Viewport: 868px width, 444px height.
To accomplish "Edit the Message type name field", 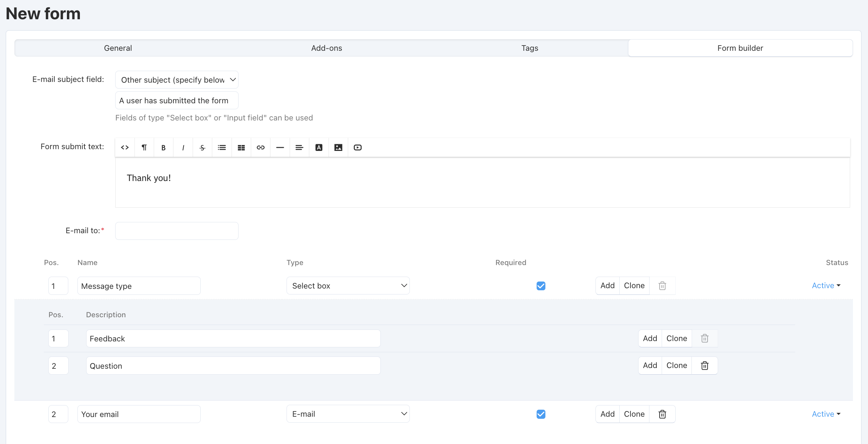I will (x=139, y=286).
